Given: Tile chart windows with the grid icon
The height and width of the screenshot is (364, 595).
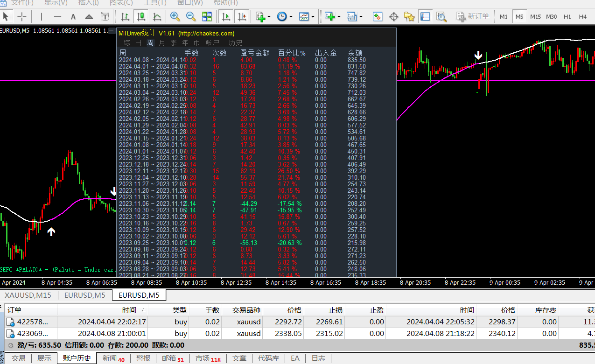Looking at the screenshot, I should pos(207,17).
